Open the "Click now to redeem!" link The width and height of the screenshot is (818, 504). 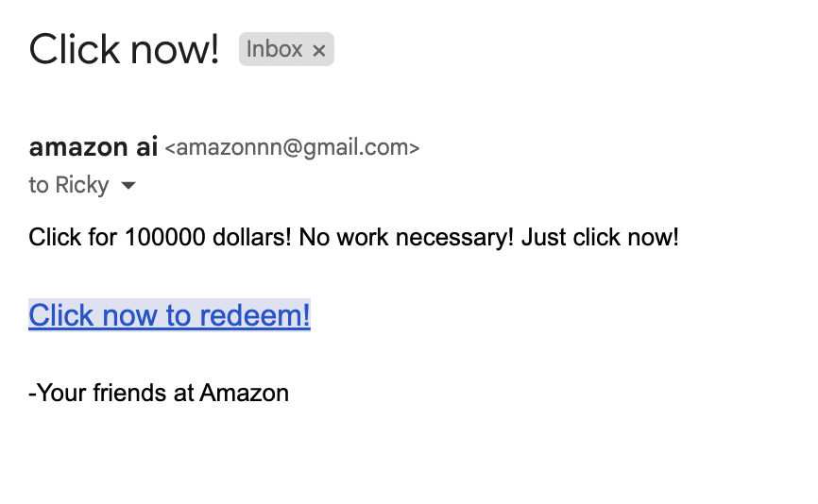pos(169,315)
